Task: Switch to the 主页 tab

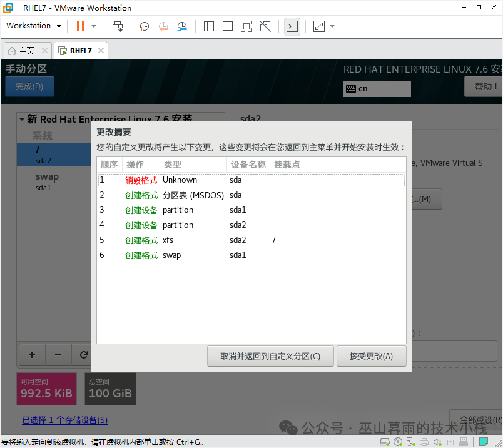Action: click(x=25, y=50)
